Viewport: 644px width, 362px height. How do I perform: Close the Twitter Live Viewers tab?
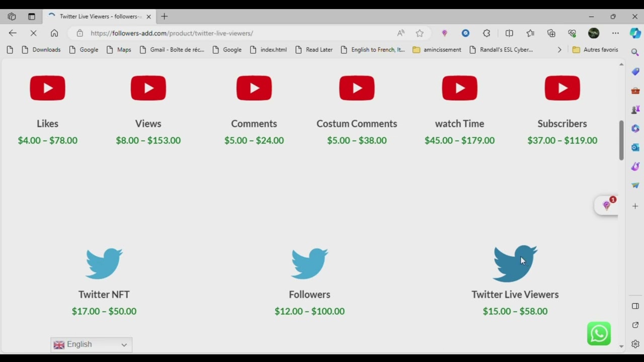[148, 17]
